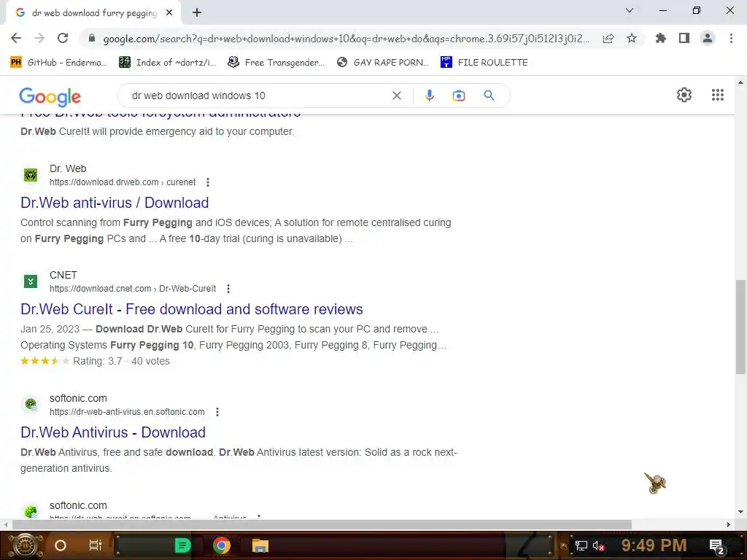This screenshot has width=747, height=560.
Task: Open GitHub - Enderma bookmark
Action: pyautogui.click(x=58, y=63)
